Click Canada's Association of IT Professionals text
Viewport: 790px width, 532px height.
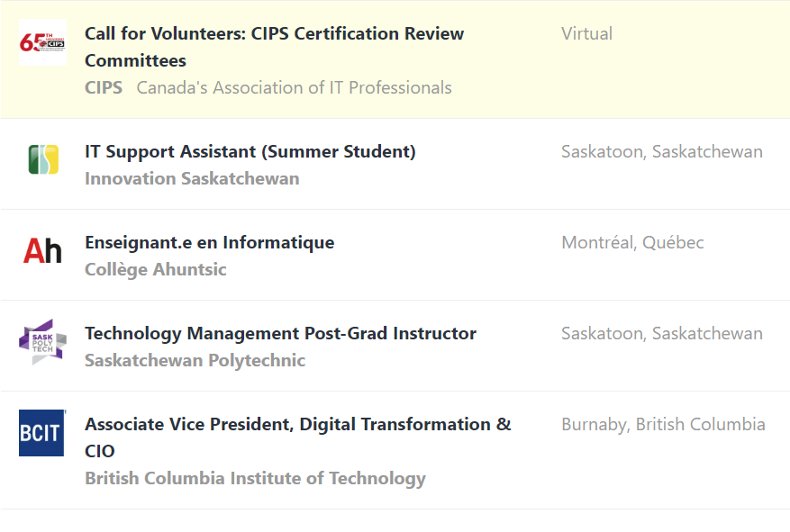click(x=294, y=87)
